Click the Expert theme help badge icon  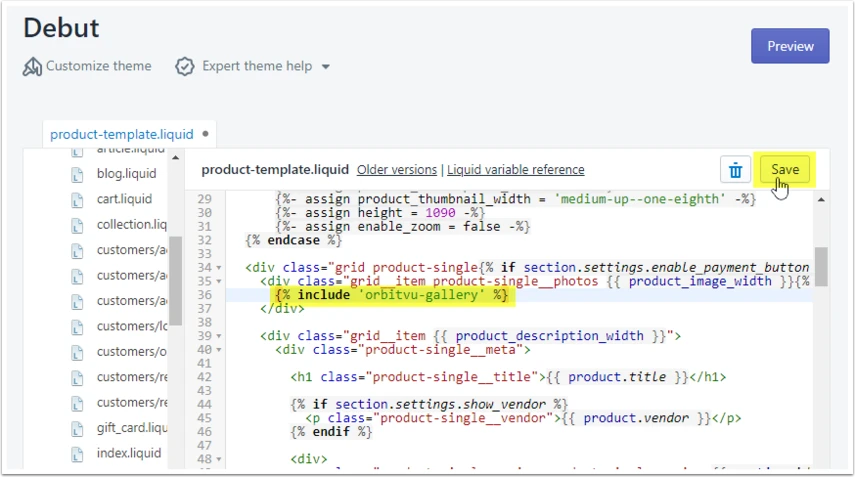click(x=185, y=67)
